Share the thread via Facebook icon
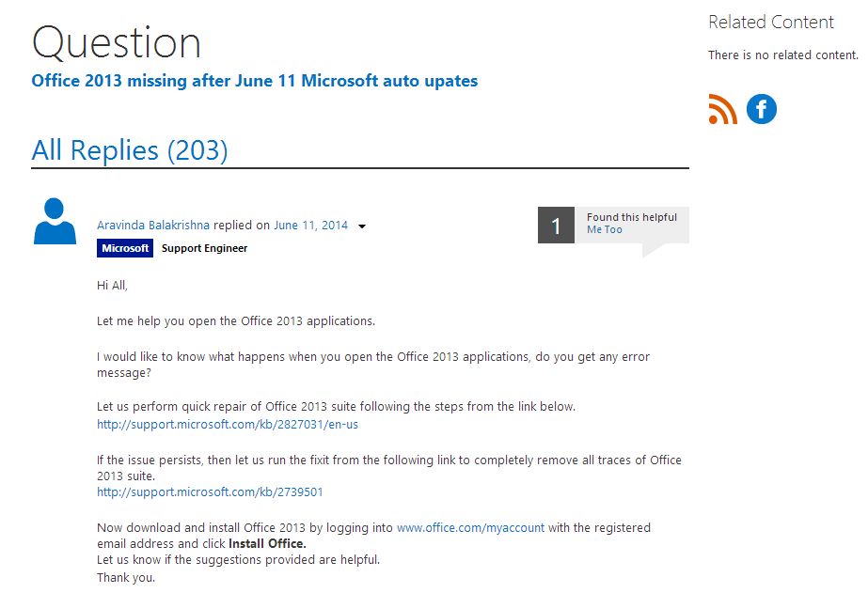The width and height of the screenshot is (868, 593). 761,109
